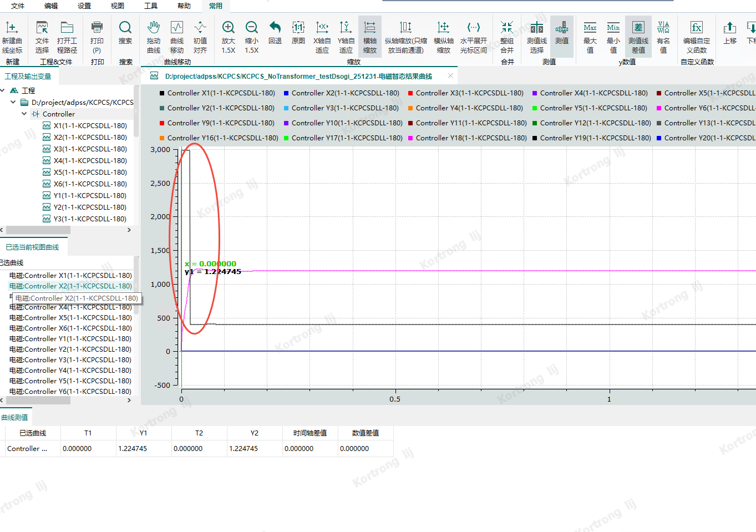Collapse the Controller tree node

(x=24, y=114)
